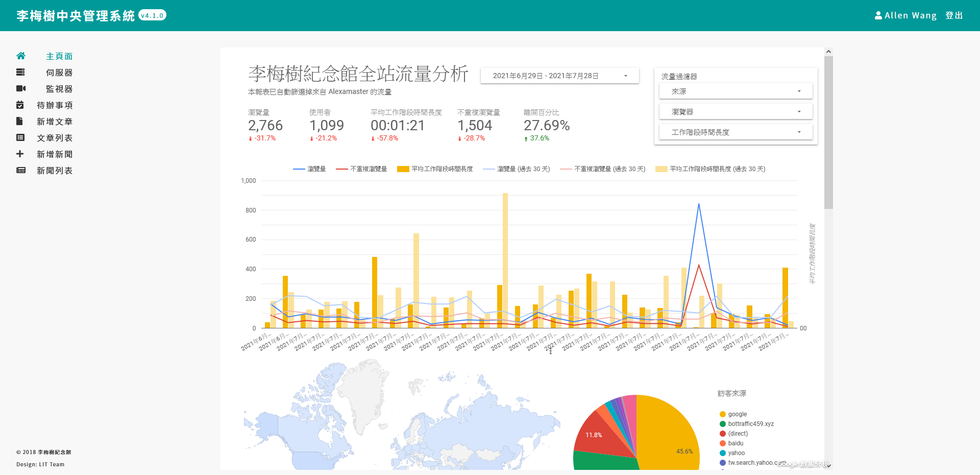Click google in visitor source legend
Screen dimensions: 980x475
(733, 414)
